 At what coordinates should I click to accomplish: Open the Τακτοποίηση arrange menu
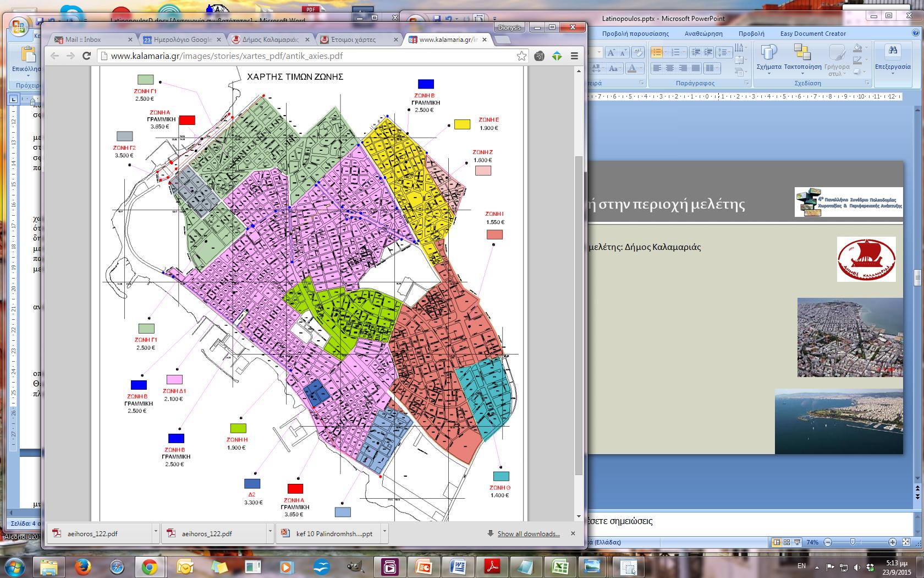pyautogui.click(x=802, y=59)
